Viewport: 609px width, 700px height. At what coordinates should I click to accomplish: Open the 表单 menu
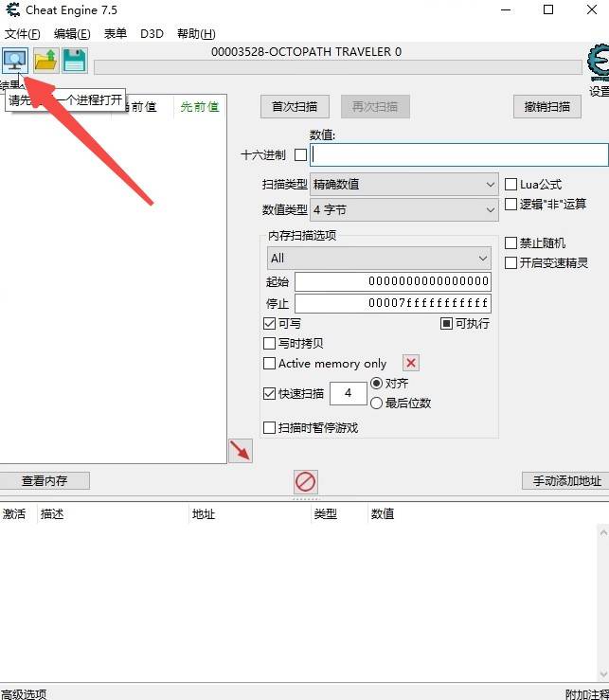click(116, 34)
